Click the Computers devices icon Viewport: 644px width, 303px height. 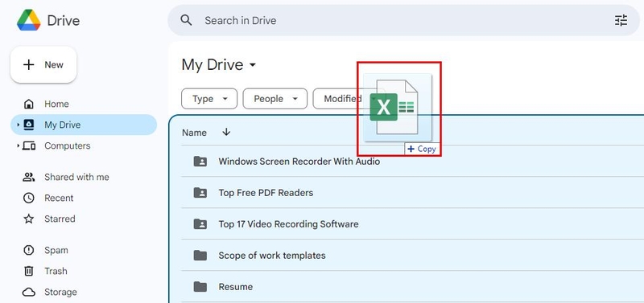[29, 145]
